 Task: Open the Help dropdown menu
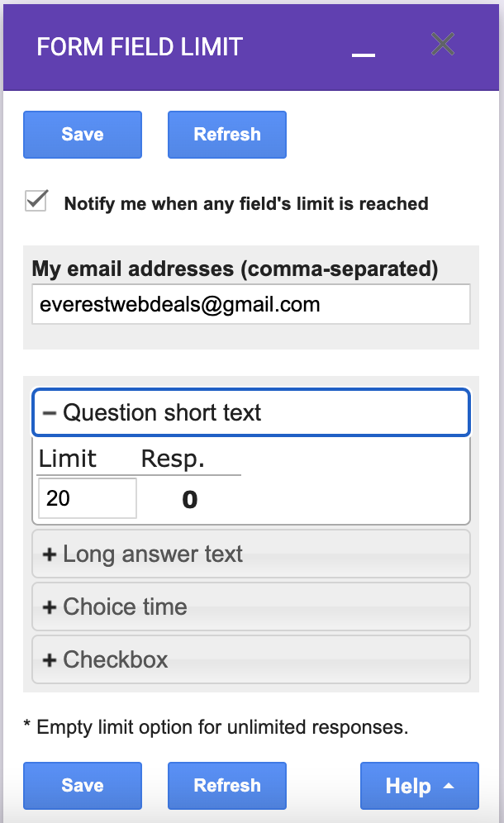pos(419,786)
